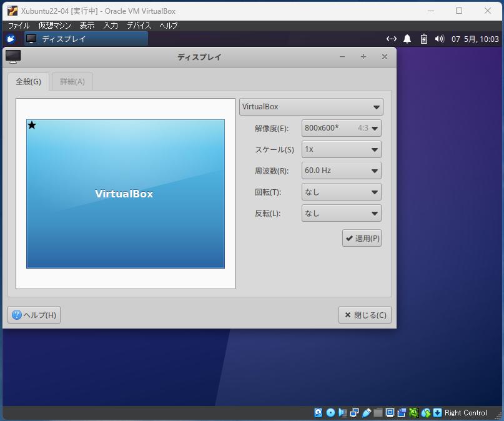The image size is (504, 421).
Task: Click the display status icon in status bar
Action: 390,412
